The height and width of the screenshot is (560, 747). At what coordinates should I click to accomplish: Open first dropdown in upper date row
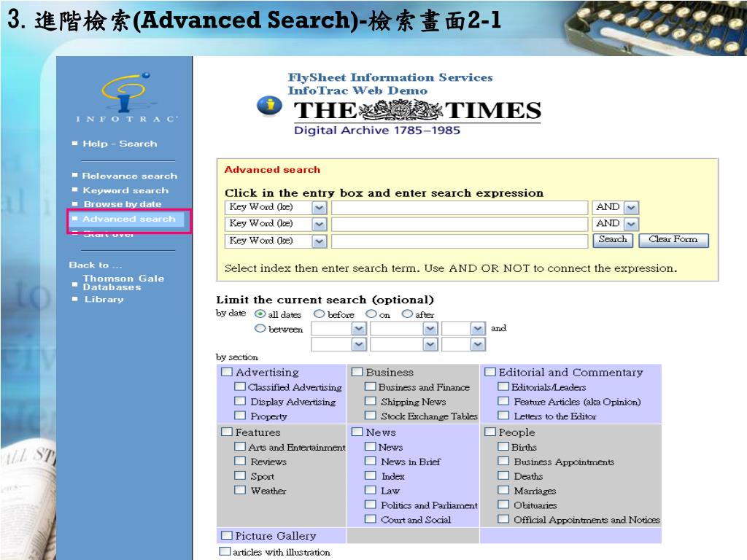click(338, 329)
